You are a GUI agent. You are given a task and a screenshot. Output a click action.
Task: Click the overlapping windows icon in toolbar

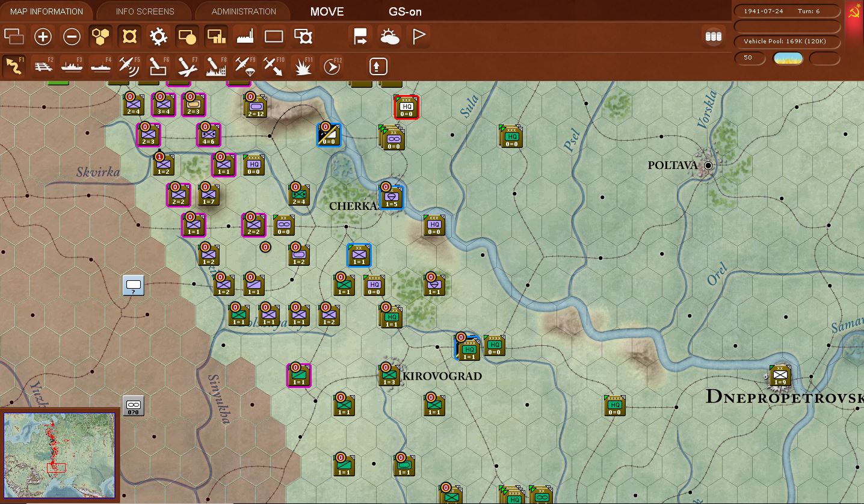pos(14,37)
